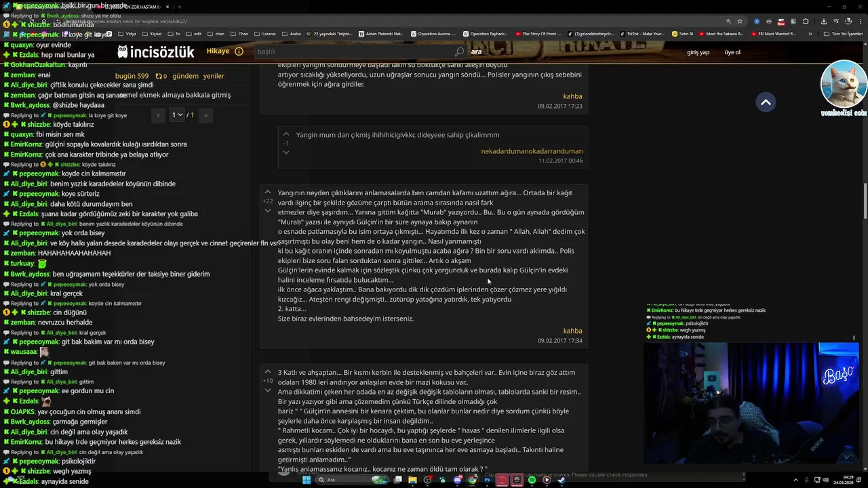Image resolution: width=868 pixels, height=488 pixels.
Task: Open the Operation Aurora bookmark
Action: click(434, 33)
